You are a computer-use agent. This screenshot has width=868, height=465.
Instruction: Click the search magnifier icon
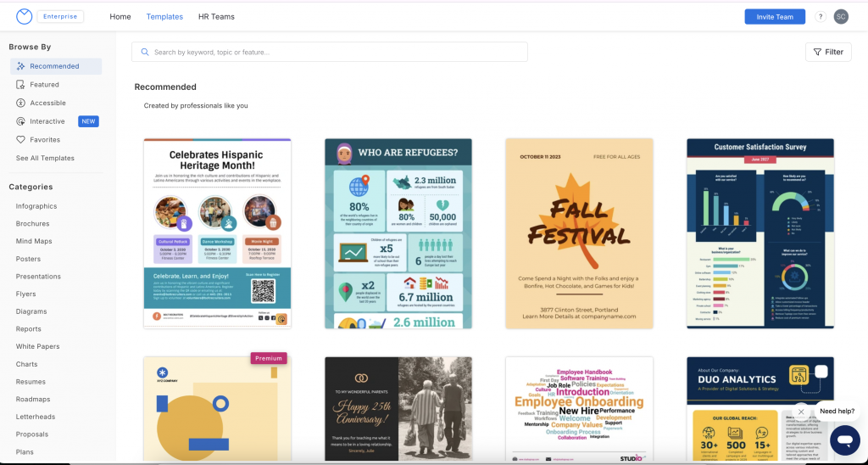[x=145, y=52]
